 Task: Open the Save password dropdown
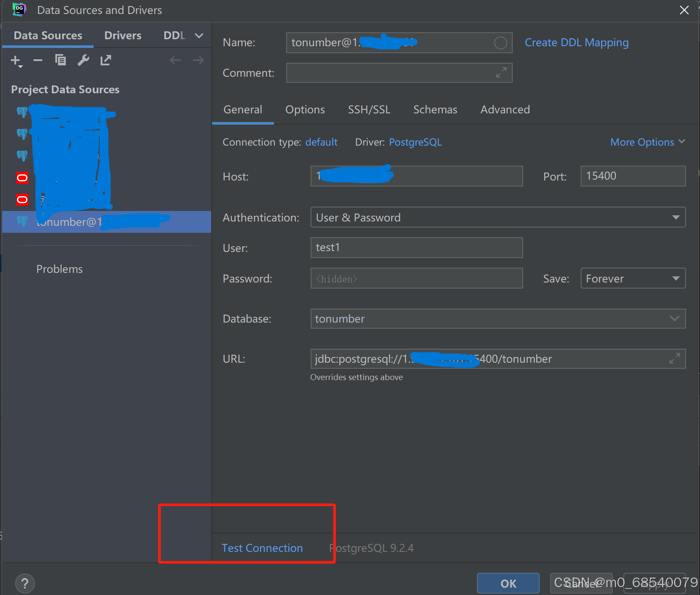coord(633,278)
